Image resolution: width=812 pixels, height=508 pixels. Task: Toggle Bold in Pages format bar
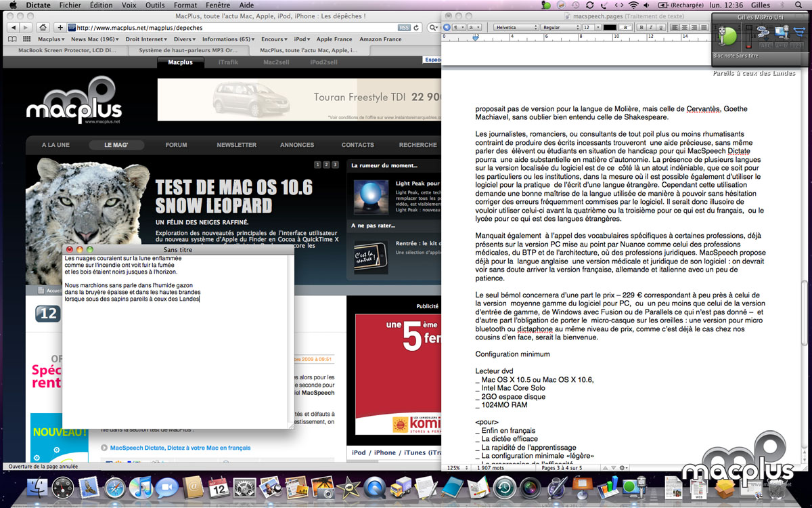pos(640,27)
